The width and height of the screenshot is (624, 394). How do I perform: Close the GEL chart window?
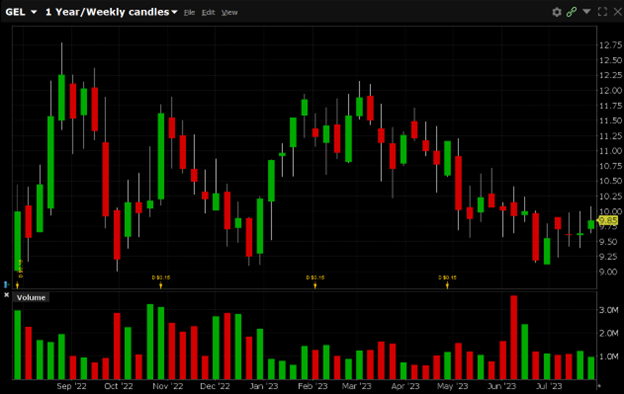[x=617, y=12]
